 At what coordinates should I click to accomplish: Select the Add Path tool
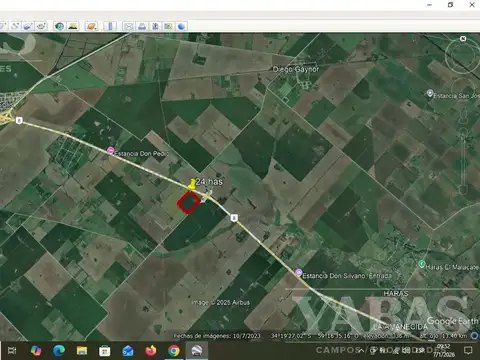(x=15, y=26)
